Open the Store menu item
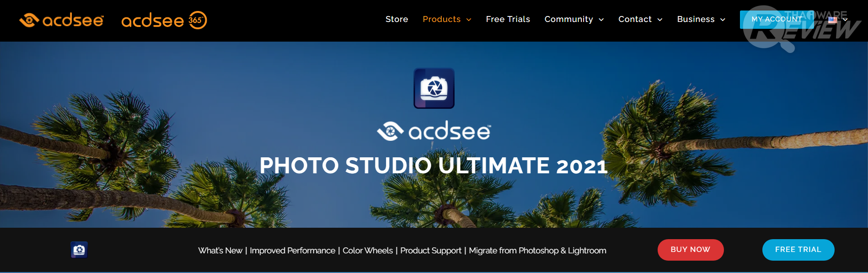This screenshot has height=273, width=868. tap(396, 19)
